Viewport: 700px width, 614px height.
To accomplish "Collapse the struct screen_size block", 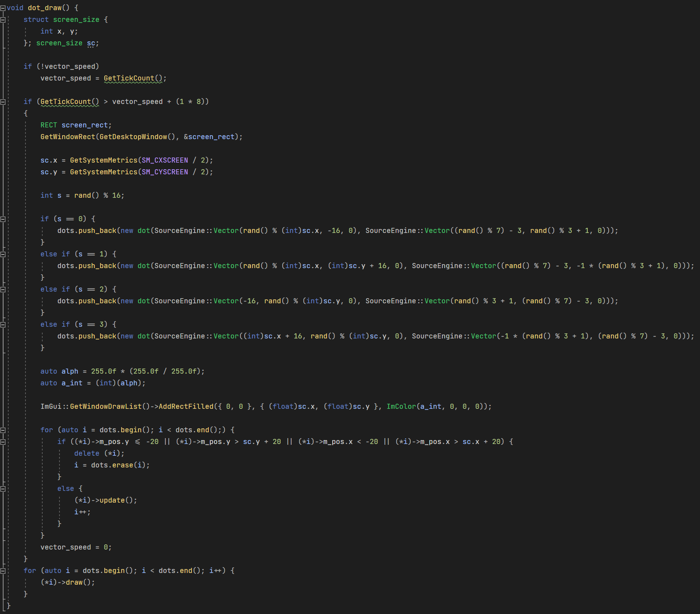I will click(x=3, y=20).
